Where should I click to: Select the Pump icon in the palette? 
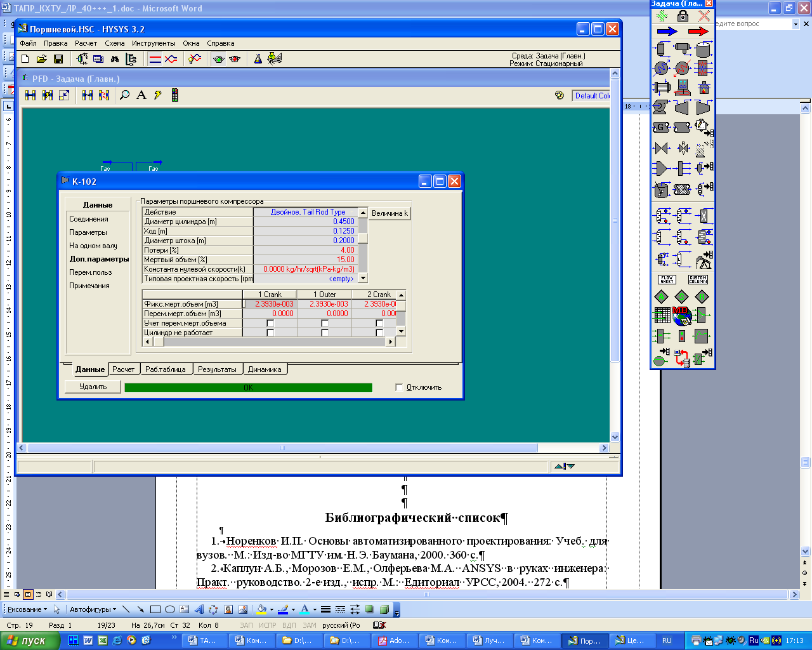(662, 107)
